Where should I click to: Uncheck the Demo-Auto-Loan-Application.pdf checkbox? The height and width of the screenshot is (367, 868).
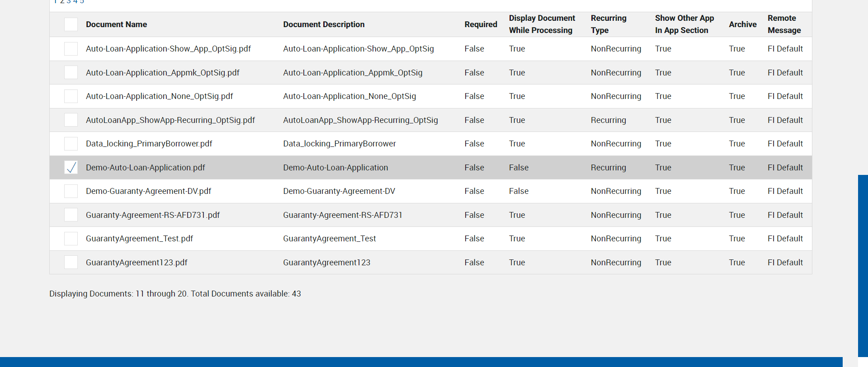[x=71, y=168]
